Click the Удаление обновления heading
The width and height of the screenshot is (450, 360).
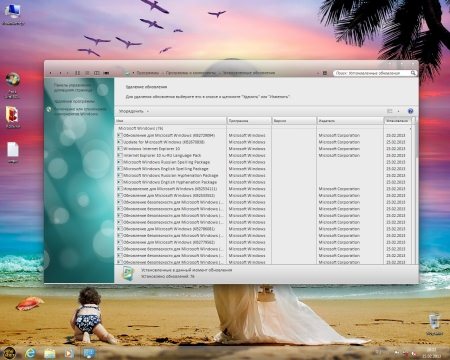pyautogui.click(x=146, y=87)
